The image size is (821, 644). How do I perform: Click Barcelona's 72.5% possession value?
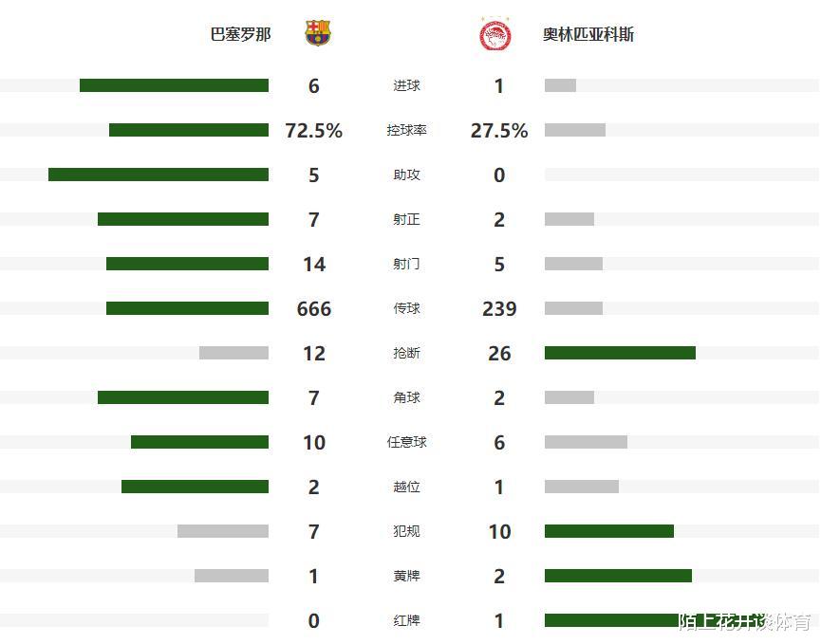pyautogui.click(x=313, y=131)
